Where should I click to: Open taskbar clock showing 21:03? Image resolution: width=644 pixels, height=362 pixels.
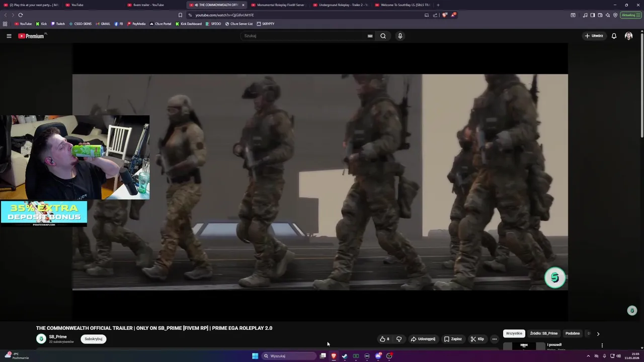[631, 356]
